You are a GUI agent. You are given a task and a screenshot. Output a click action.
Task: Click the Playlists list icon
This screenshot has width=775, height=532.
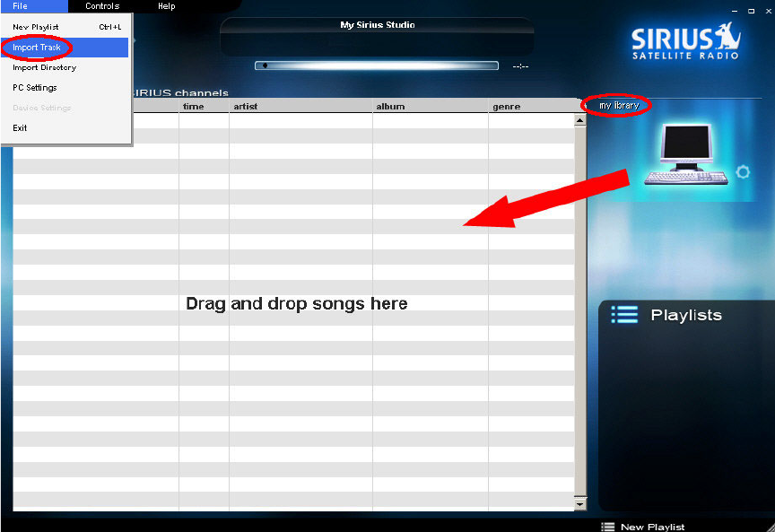[624, 315]
